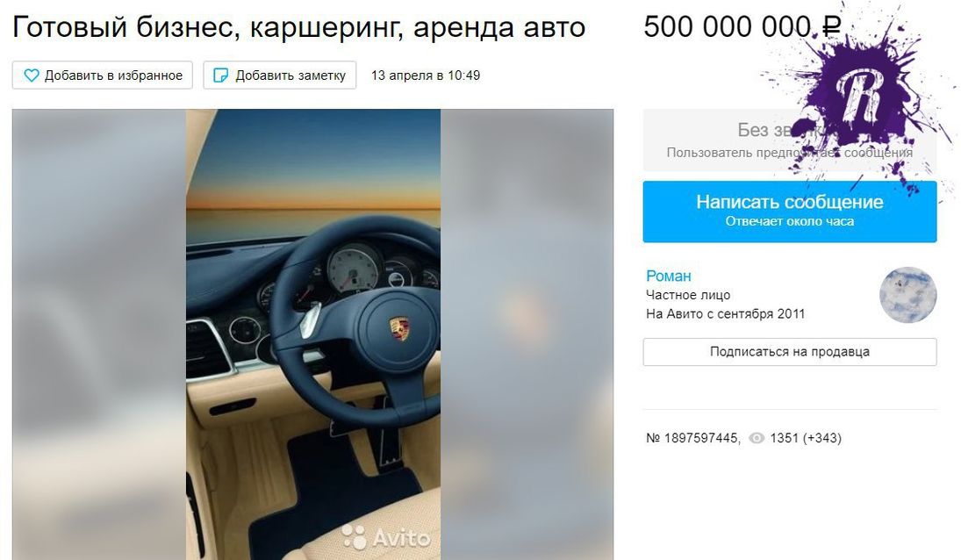Open seller profile link Роман

(x=668, y=276)
